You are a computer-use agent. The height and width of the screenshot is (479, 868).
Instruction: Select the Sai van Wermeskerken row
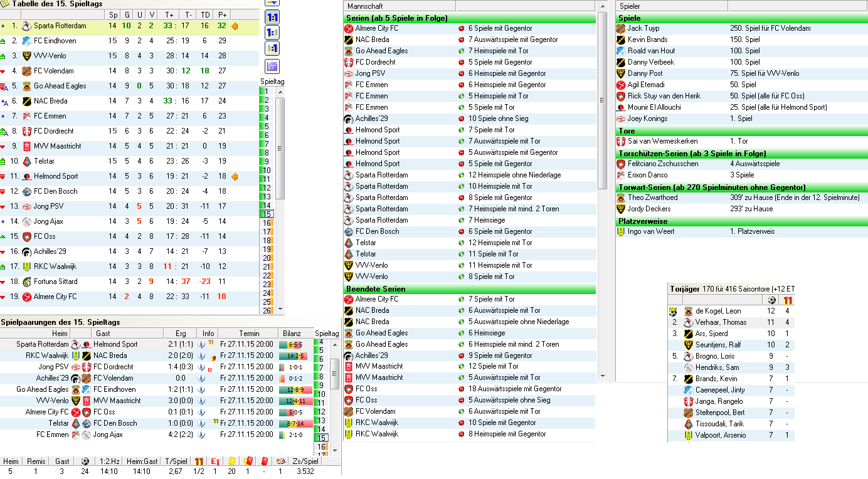pos(742,141)
